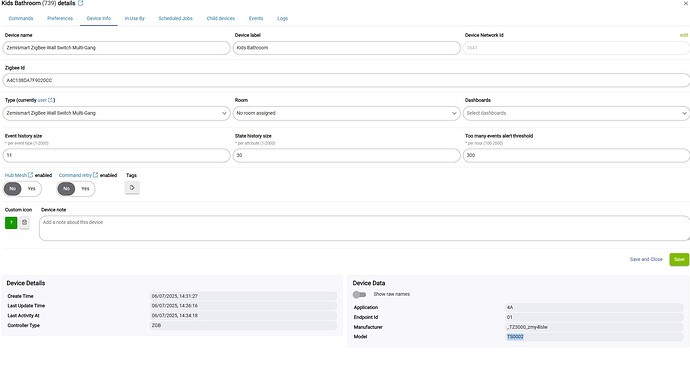The image size is (690, 374).
Task: Expand the Type driver dropdown
Action: point(117,113)
